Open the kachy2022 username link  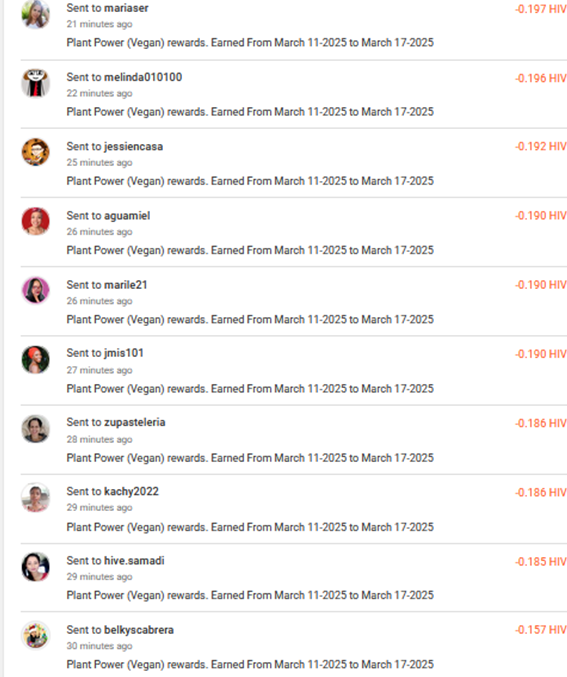(131, 491)
